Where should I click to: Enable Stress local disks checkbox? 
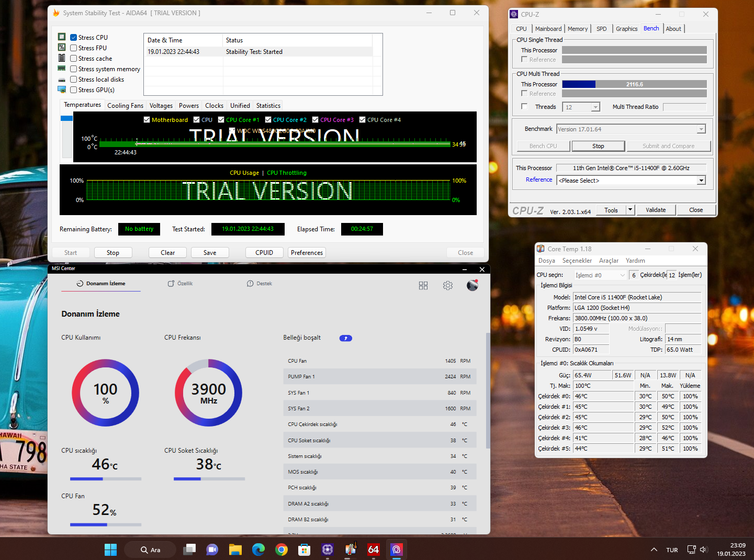[74, 80]
